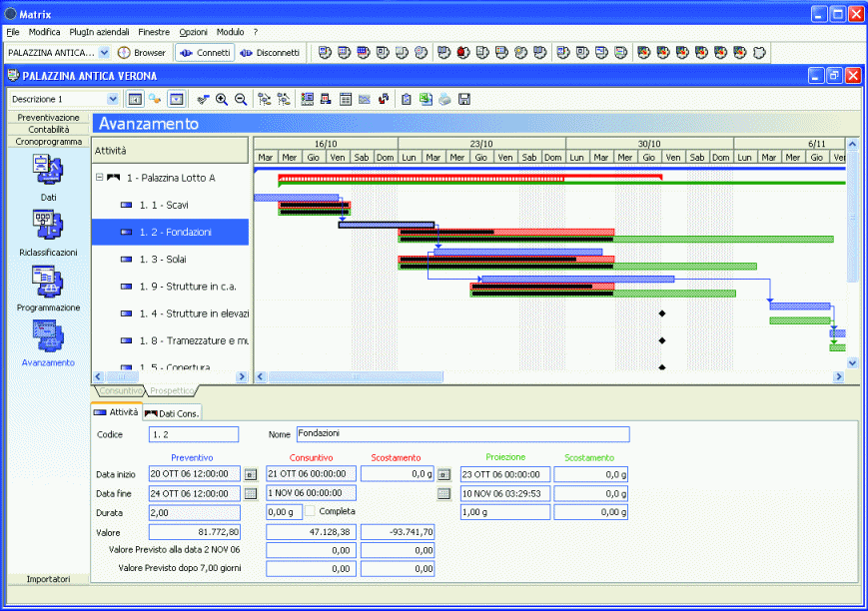Click the Preventivo Durata field
The width and height of the screenshot is (868, 611).
[x=195, y=512]
